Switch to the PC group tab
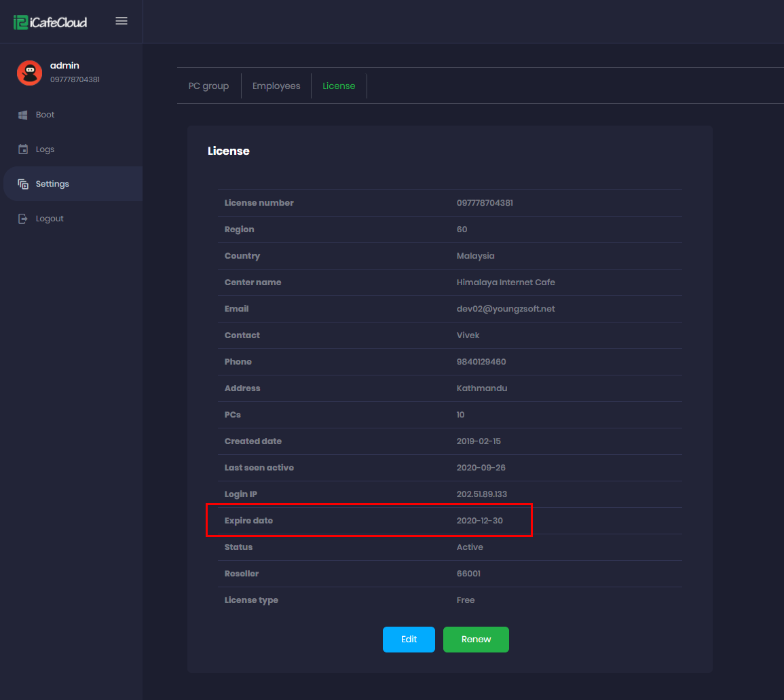This screenshot has width=784, height=700. coord(208,86)
